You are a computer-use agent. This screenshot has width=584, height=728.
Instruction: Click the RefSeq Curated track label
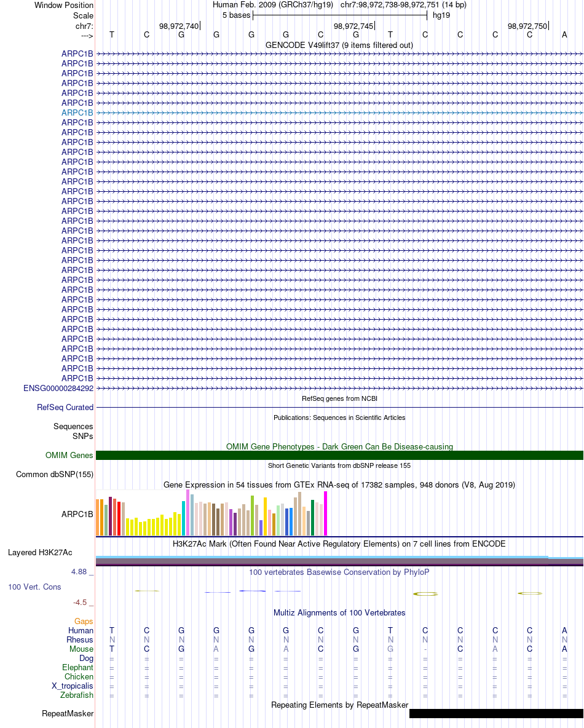(x=65, y=407)
